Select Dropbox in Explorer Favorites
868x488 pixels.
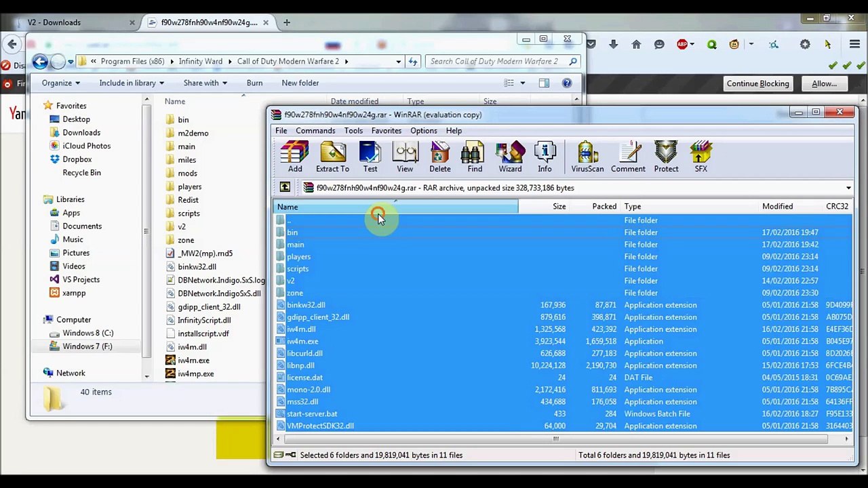pyautogui.click(x=77, y=159)
